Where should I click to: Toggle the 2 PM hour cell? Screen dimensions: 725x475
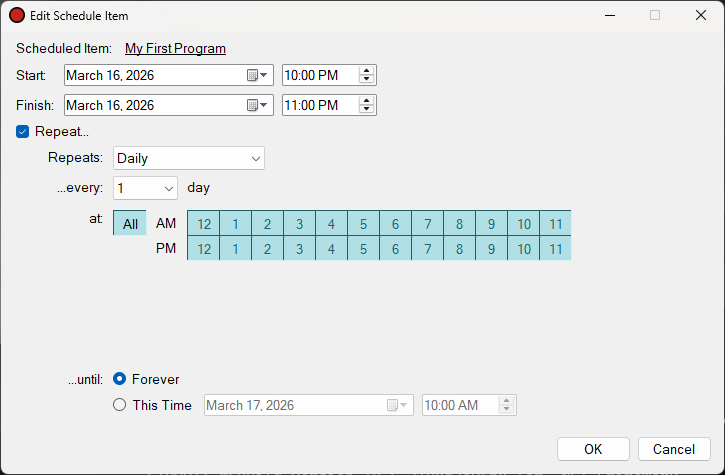[267, 248]
